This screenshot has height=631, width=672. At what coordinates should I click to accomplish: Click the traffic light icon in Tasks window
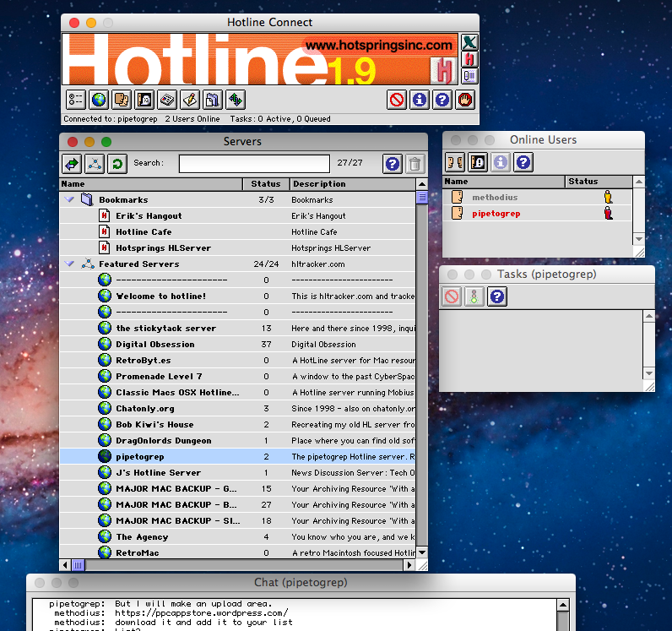(x=474, y=296)
